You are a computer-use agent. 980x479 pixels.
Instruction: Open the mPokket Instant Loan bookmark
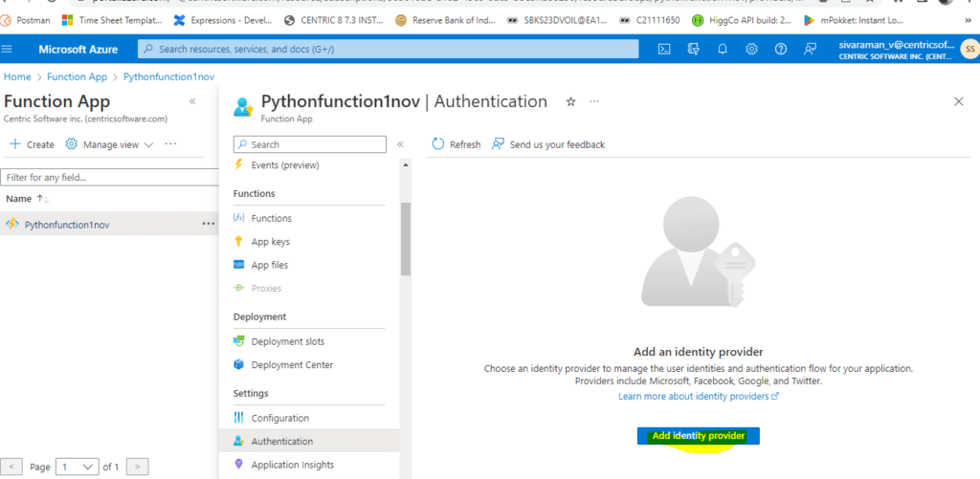click(x=854, y=20)
